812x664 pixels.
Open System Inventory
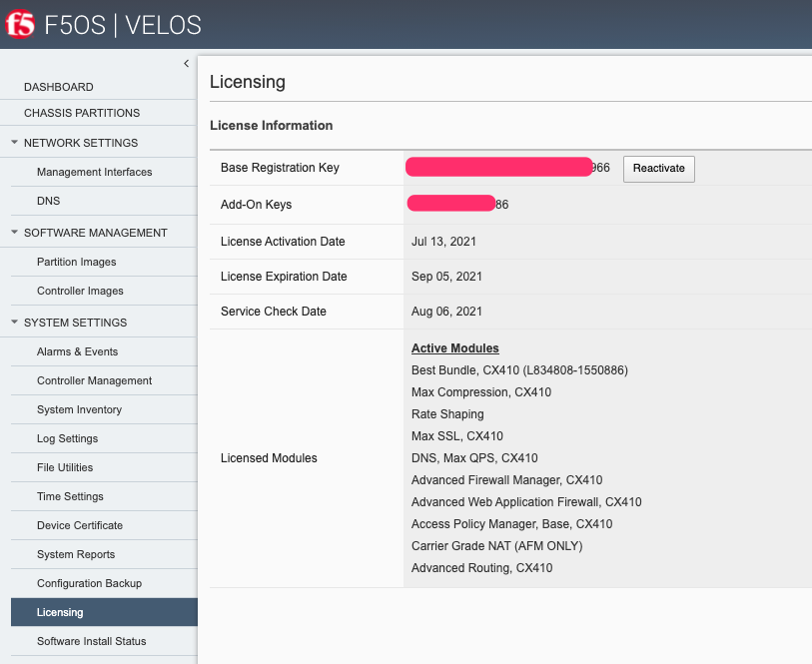pyautogui.click(x=79, y=410)
